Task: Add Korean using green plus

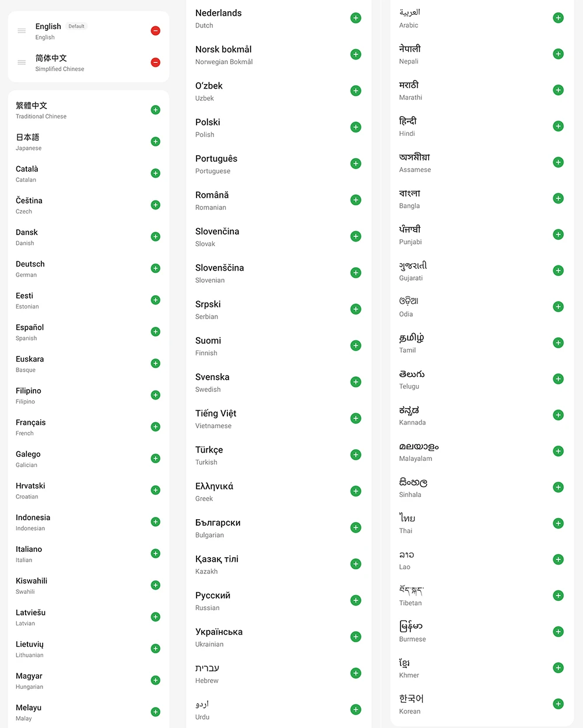Action: [558, 704]
